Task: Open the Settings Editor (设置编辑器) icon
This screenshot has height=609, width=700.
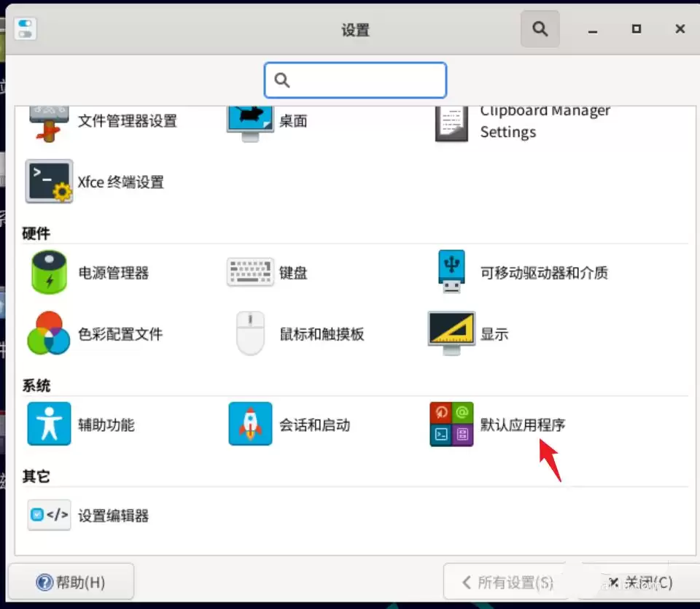Action: (x=49, y=515)
